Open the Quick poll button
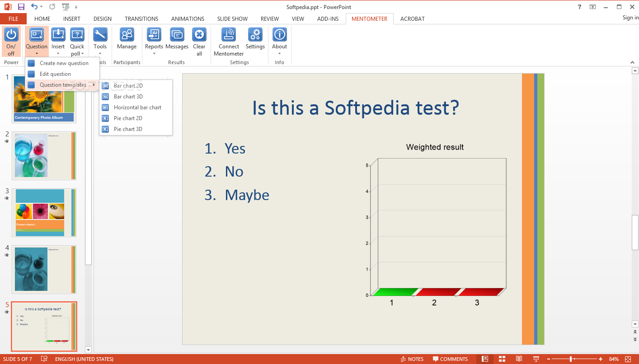639x364 pixels. [x=77, y=42]
